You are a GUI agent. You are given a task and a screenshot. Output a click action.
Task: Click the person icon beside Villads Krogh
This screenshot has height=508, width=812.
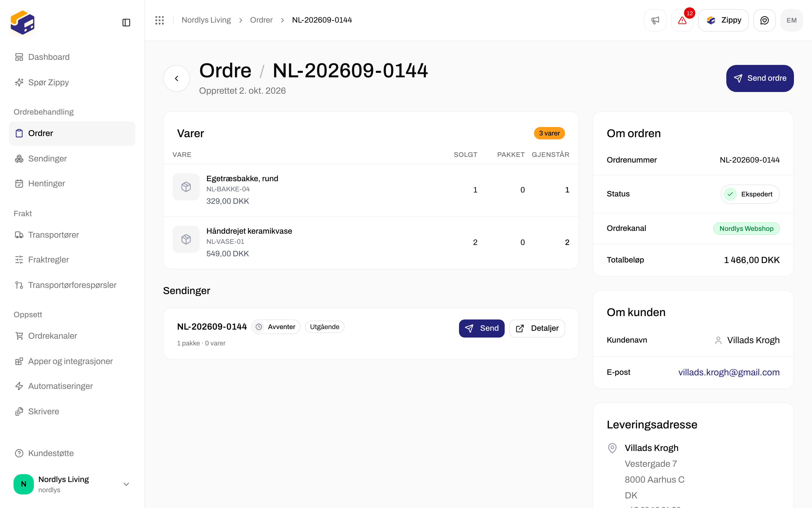click(718, 340)
